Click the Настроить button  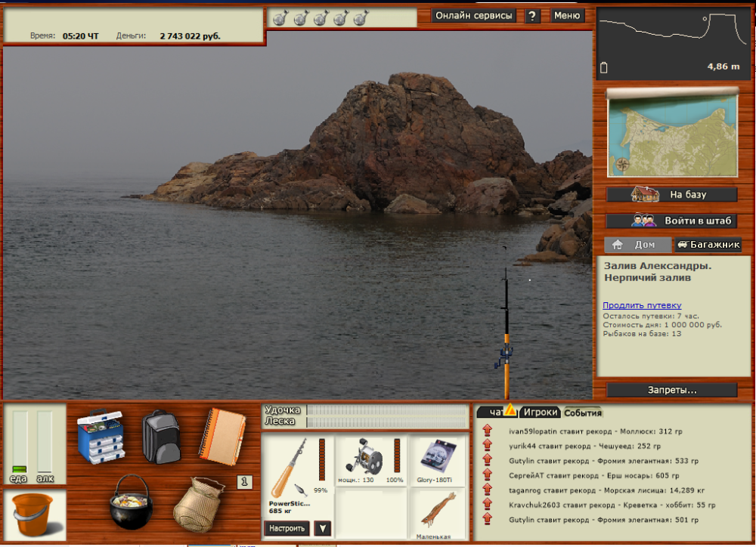tap(287, 528)
